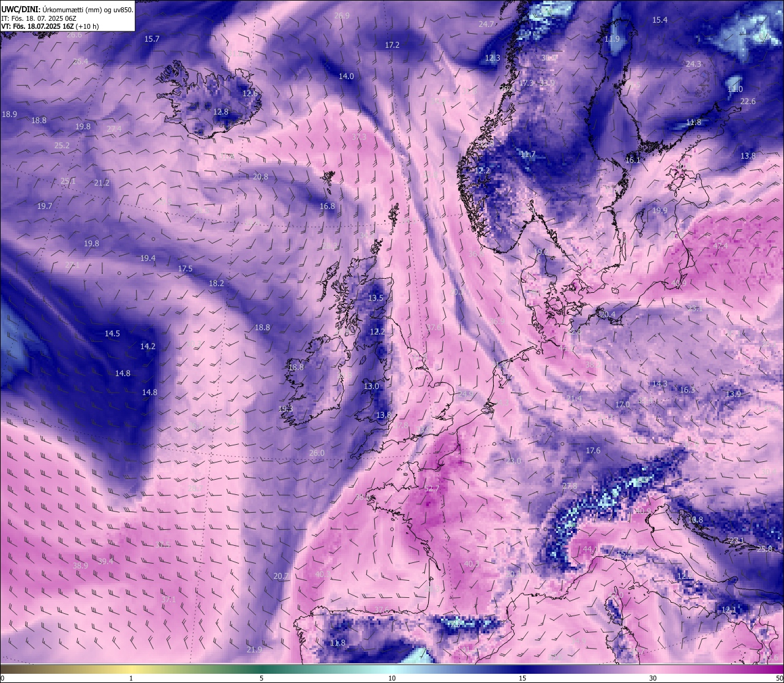The width and height of the screenshot is (784, 683).
Task: Click the 39.4 value in the bottom left
Action: (105, 562)
